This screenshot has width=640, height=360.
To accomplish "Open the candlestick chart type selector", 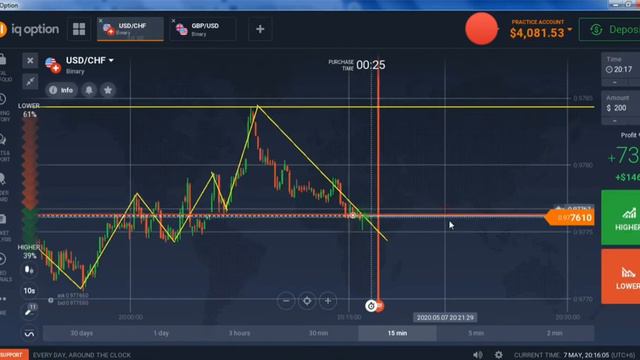I will (29, 270).
